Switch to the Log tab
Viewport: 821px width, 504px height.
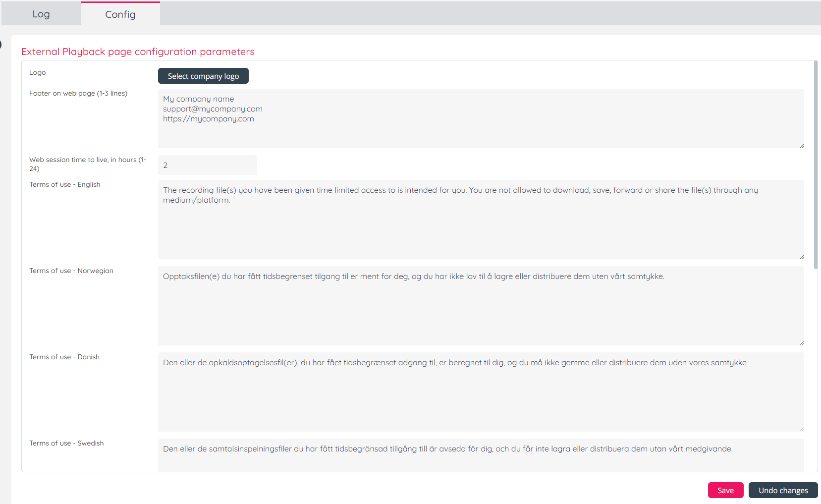tap(41, 14)
